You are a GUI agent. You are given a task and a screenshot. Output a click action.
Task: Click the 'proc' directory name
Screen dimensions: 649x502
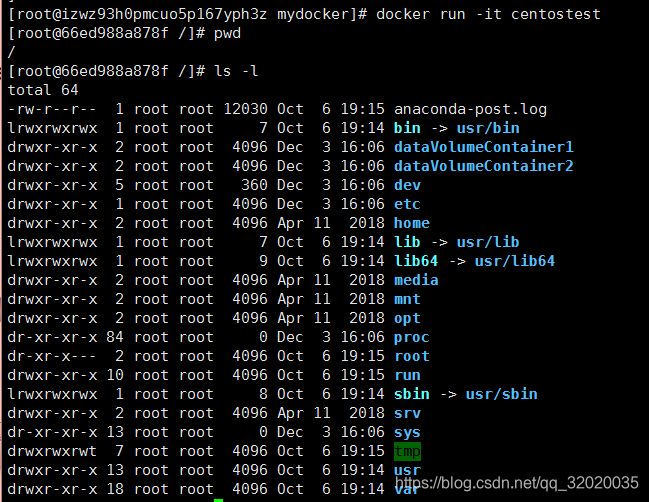(412, 338)
